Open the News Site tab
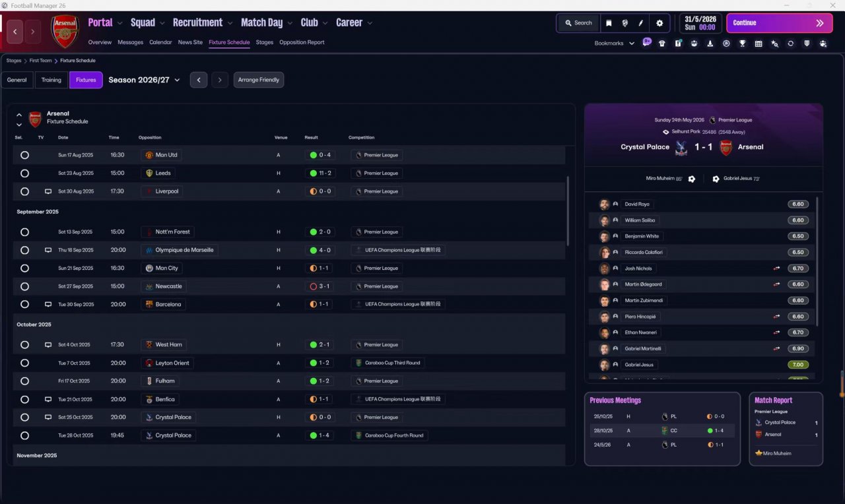Viewport: 845px width, 504px height. pos(190,42)
